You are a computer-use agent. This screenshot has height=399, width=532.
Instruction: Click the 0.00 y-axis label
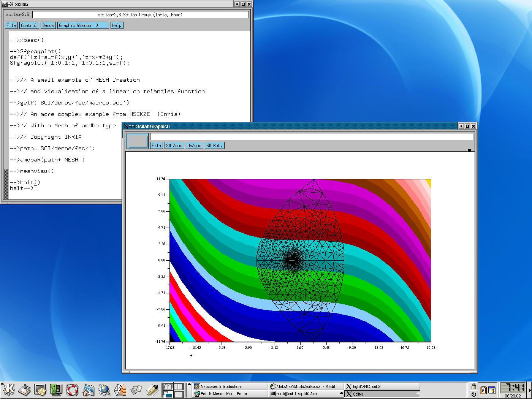coord(161,260)
